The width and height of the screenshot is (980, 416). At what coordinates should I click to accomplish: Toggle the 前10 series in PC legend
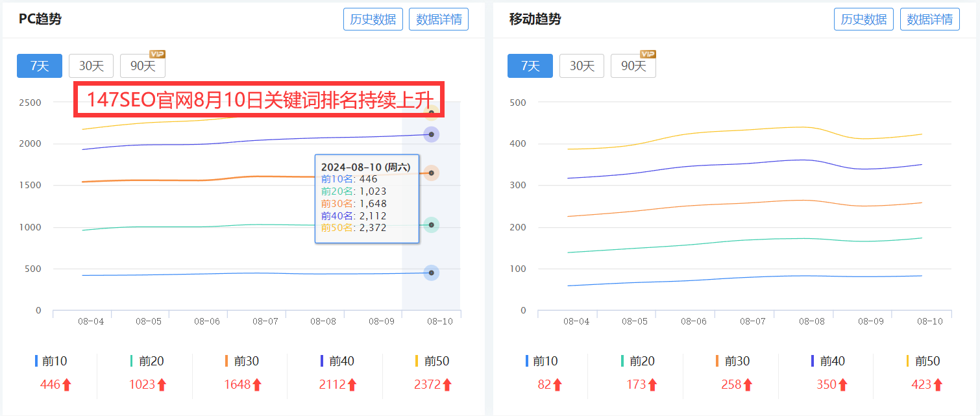click(x=52, y=361)
